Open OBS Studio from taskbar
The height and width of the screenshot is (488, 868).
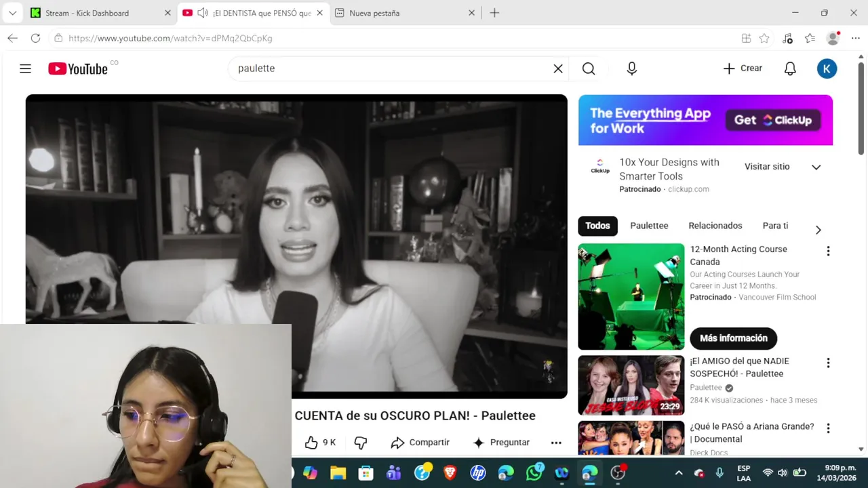coord(618,472)
